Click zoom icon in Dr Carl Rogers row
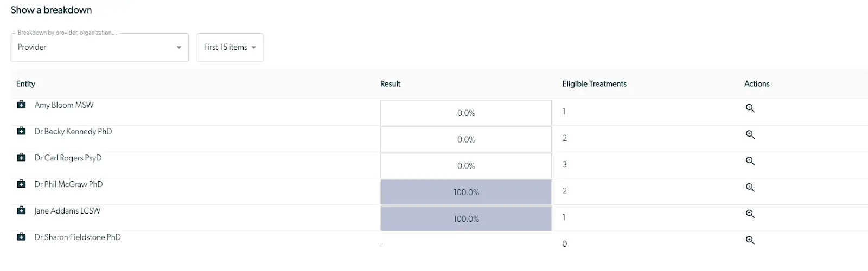The image size is (868, 271). 750,161
